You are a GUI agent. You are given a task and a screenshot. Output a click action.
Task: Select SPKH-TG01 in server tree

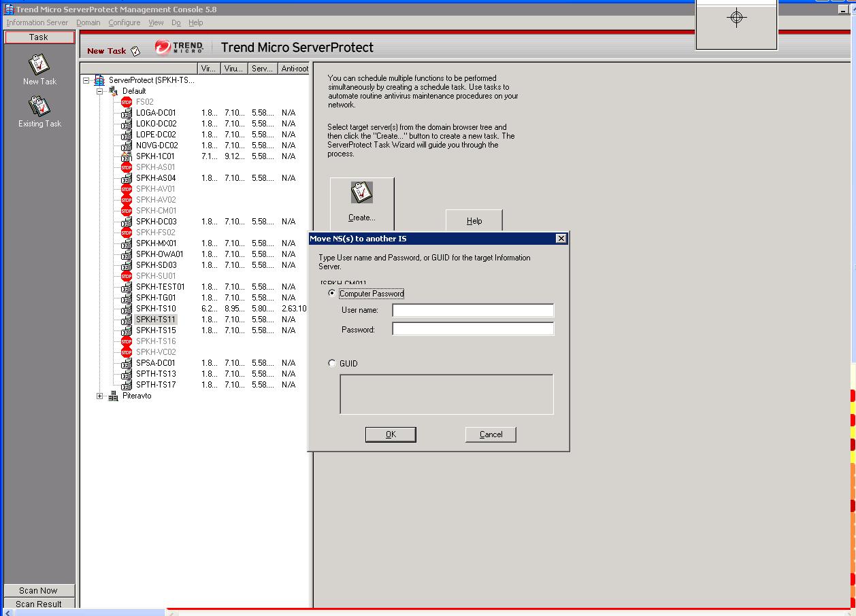pos(156,298)
